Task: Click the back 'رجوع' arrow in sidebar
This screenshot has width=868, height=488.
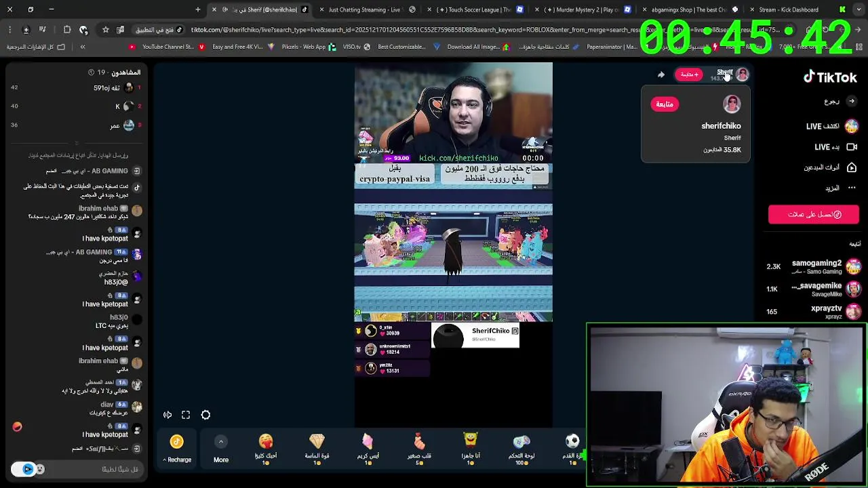Action: point(840,102)
